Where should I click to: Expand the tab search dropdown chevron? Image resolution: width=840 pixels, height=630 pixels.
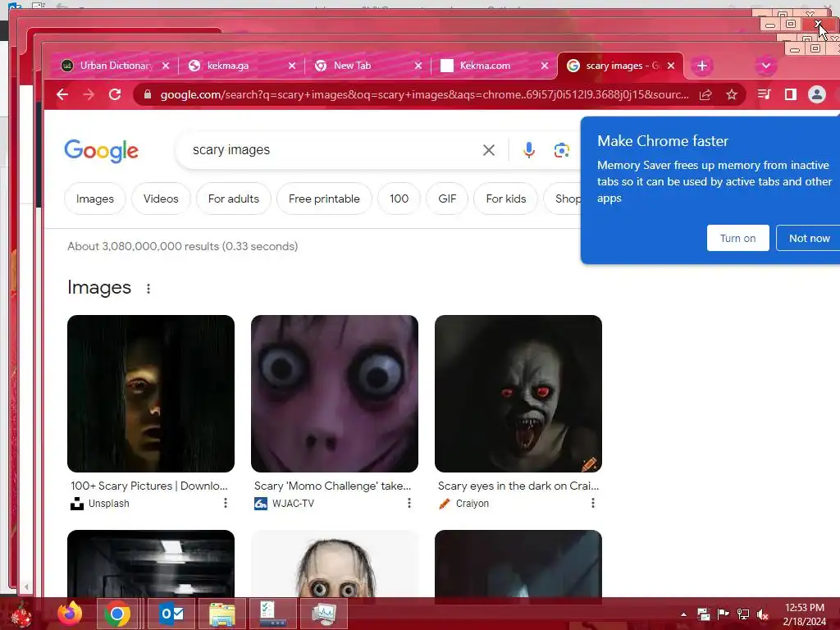(766, 66)
